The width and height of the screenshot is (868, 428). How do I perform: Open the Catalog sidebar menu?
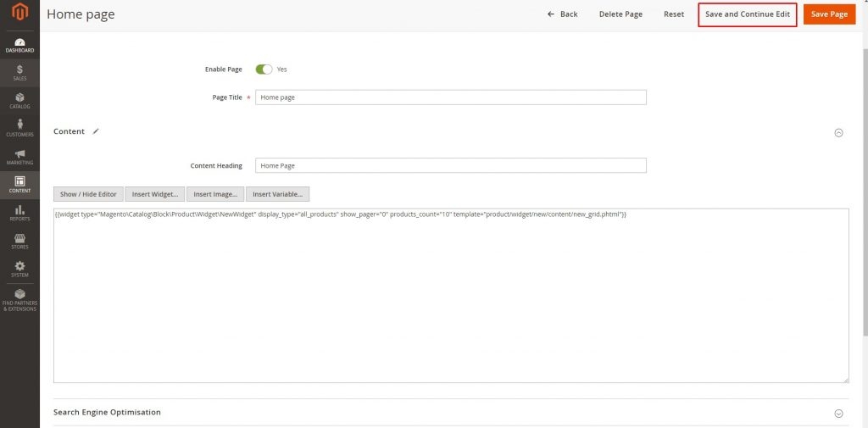pos(20,101)
